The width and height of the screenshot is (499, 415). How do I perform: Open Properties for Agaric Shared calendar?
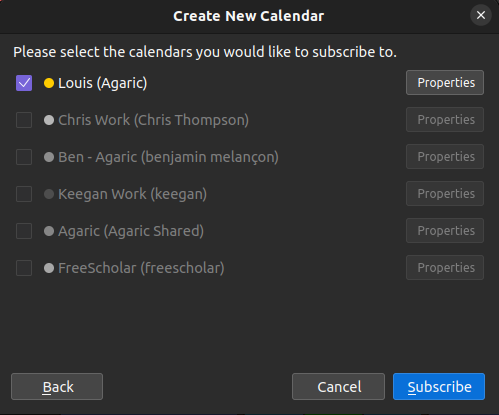(x=445, y=231)
